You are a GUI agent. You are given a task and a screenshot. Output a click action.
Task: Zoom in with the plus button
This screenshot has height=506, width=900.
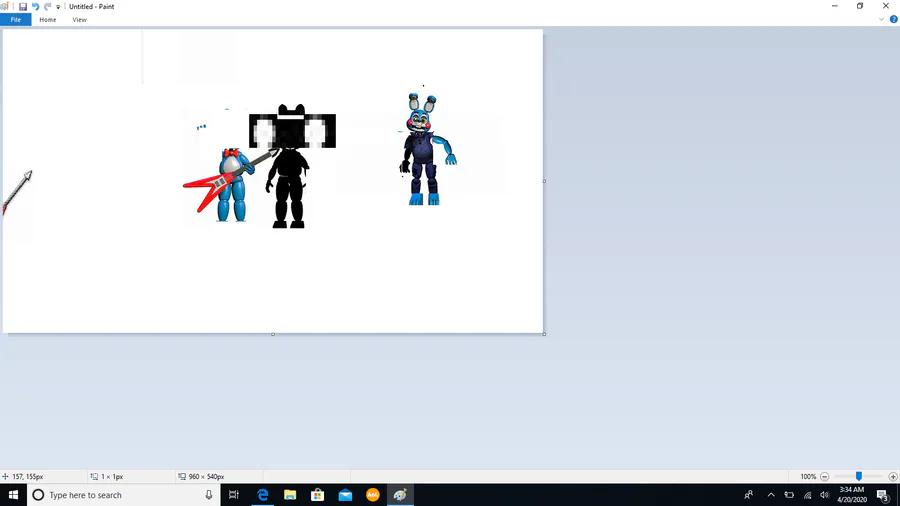click(x=893, y=477)
